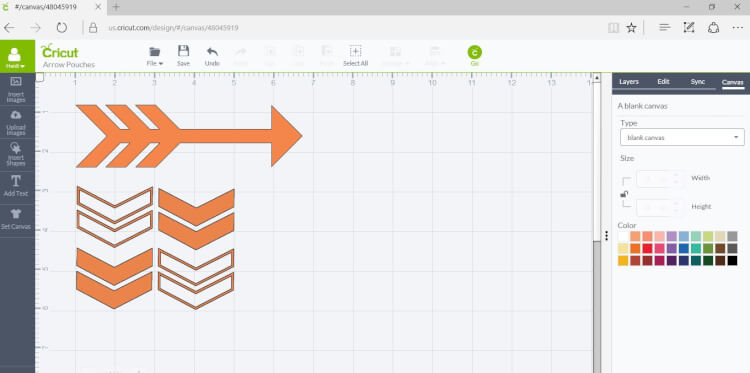Click the green Go button

[x=474, y=53]
